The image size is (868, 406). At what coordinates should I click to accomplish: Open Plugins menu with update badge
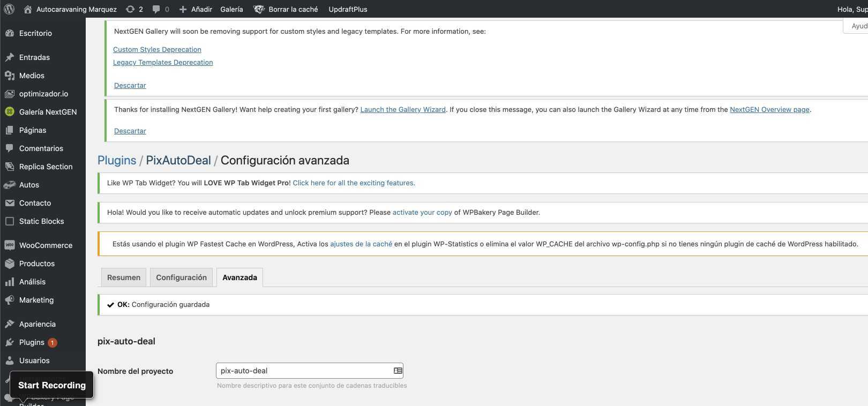(x=32, y=342)
